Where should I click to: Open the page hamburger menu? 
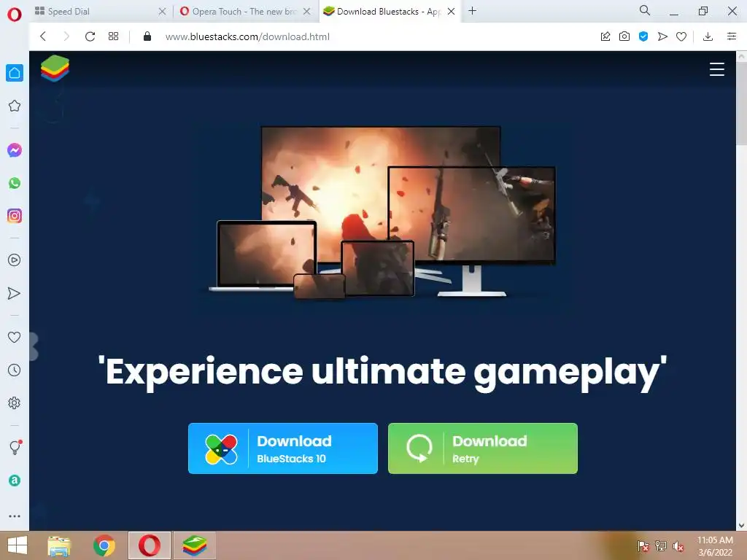point(716,69)
